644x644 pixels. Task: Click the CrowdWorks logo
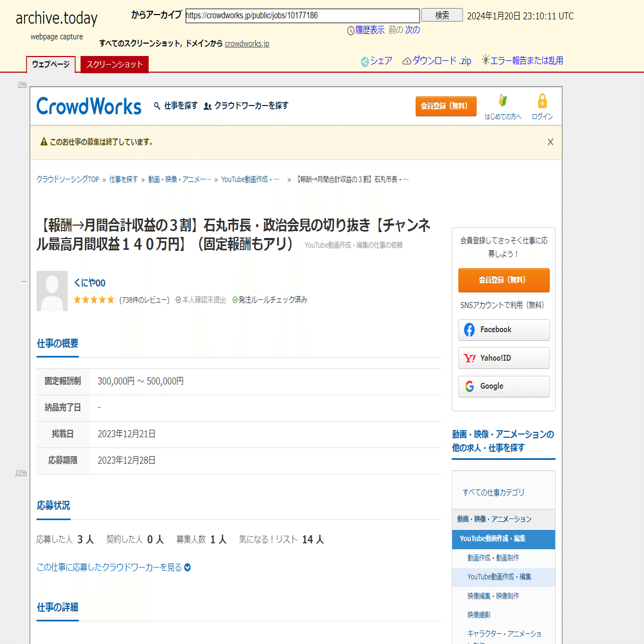pyautogui.click(x=89, y=107)
